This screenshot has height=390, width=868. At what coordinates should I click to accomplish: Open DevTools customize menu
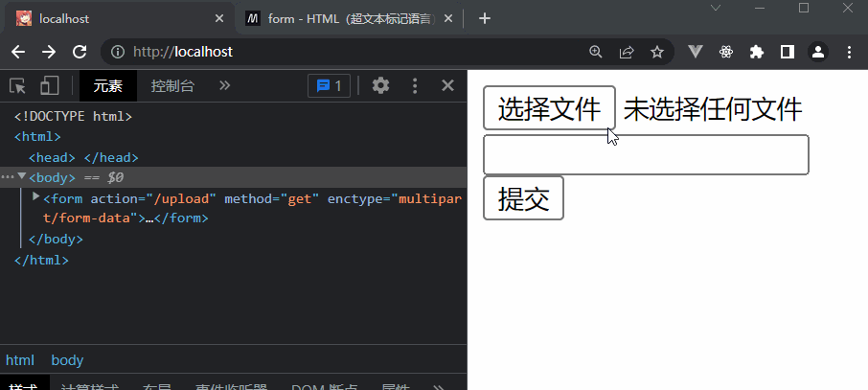coord(415,86)
